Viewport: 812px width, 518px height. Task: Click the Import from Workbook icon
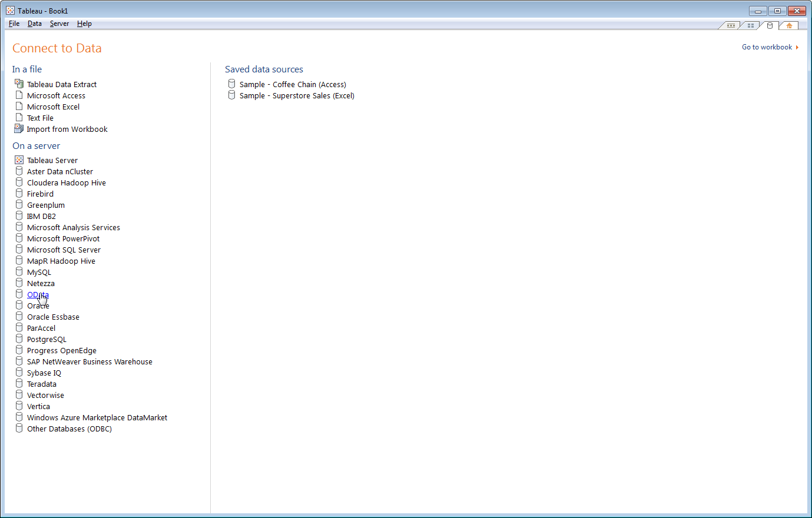tap(18, 128)
